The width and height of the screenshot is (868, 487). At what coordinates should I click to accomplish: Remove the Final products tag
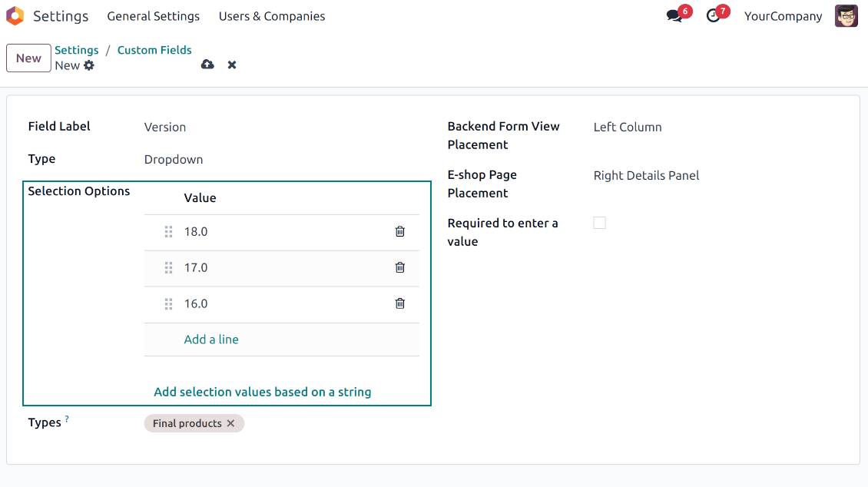pyautogui.click(x=230, y=423)
